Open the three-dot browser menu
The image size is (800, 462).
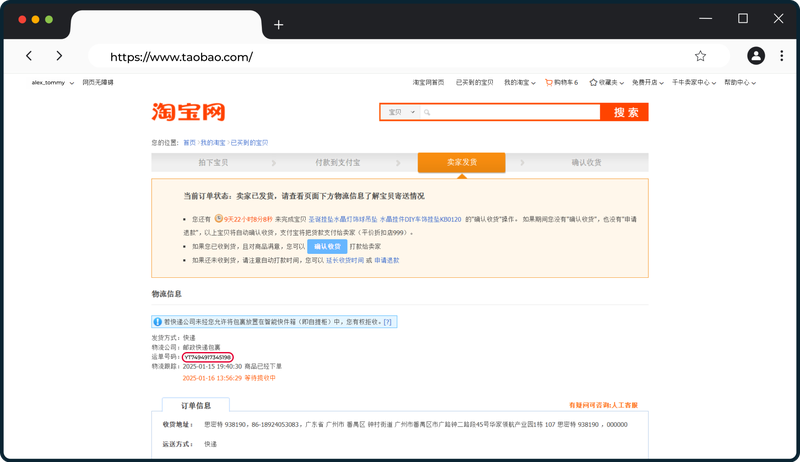tap(781, 56)
